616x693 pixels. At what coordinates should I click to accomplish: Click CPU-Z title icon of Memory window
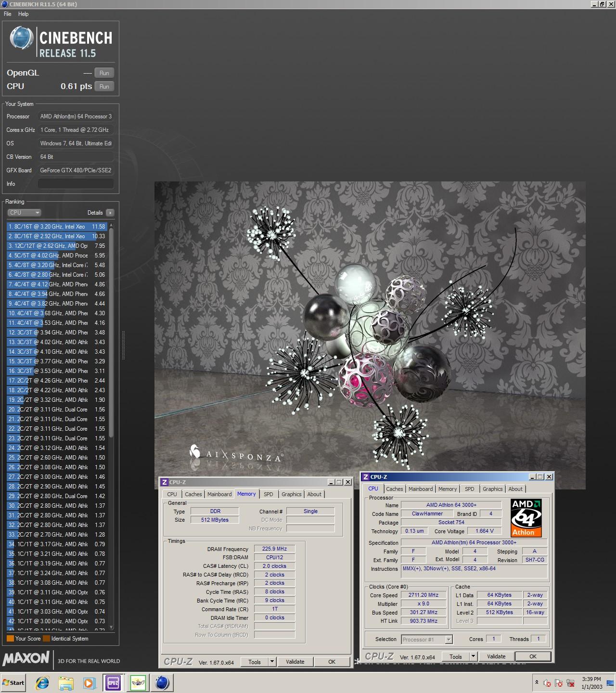point(164,482)
